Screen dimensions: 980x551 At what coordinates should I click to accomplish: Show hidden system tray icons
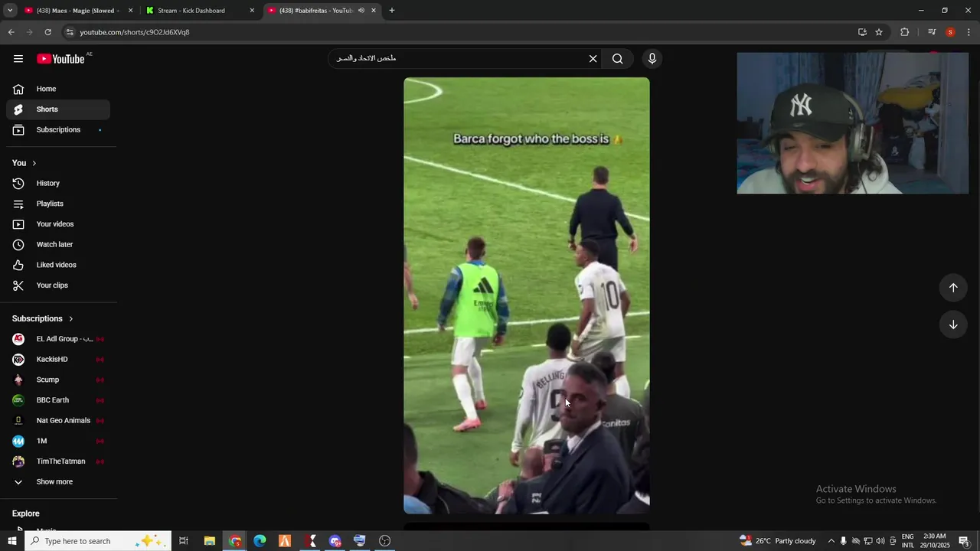click(x=831, y=541)
